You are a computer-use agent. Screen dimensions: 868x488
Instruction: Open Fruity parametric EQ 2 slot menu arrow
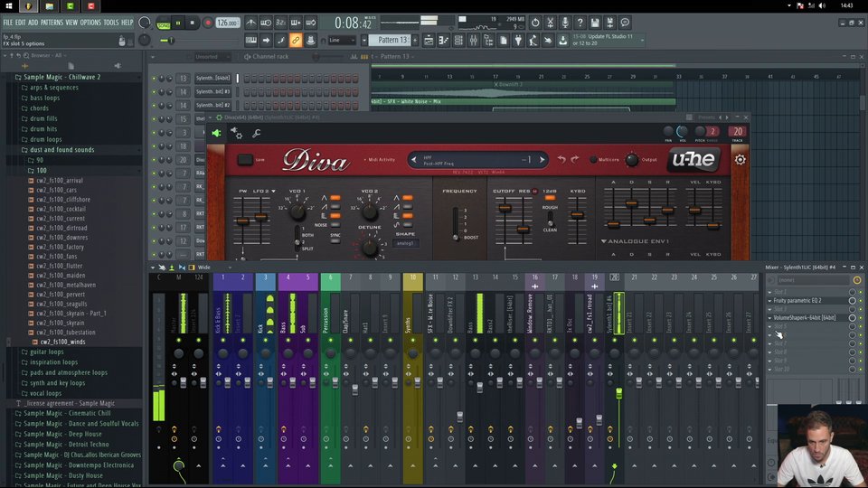769,300
